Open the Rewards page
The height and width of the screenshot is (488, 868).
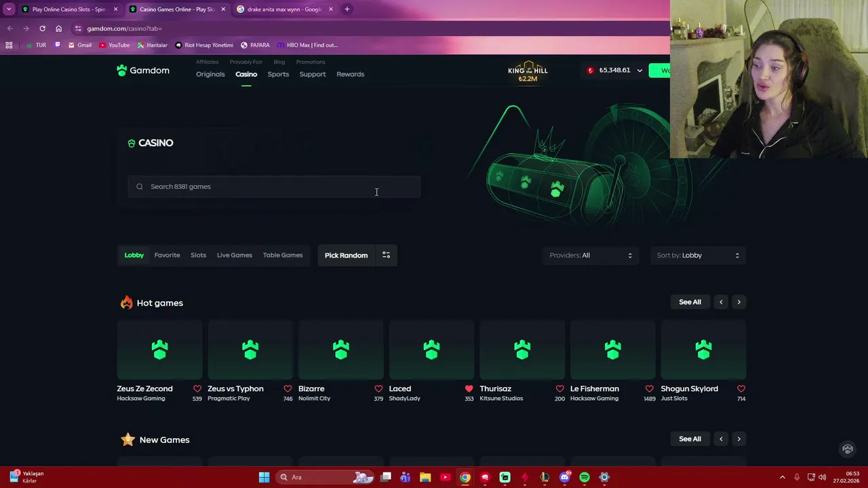click(351, 75)
